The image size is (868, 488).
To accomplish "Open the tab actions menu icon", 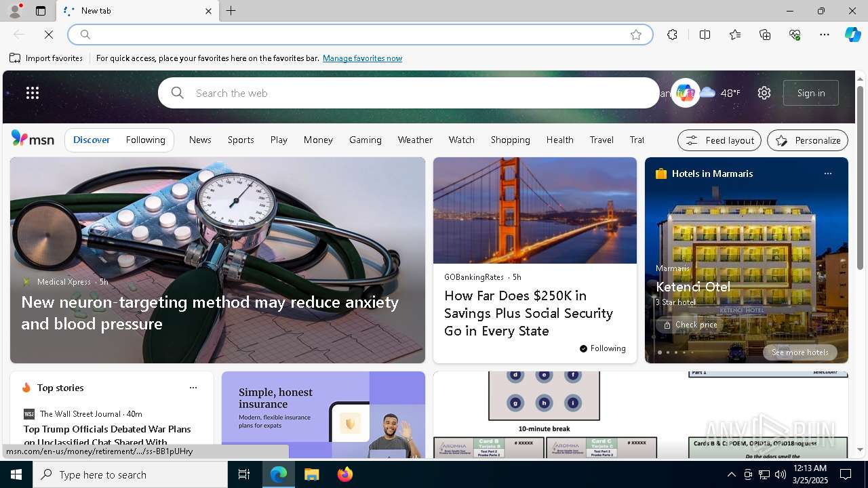I will tap(41, 11).
